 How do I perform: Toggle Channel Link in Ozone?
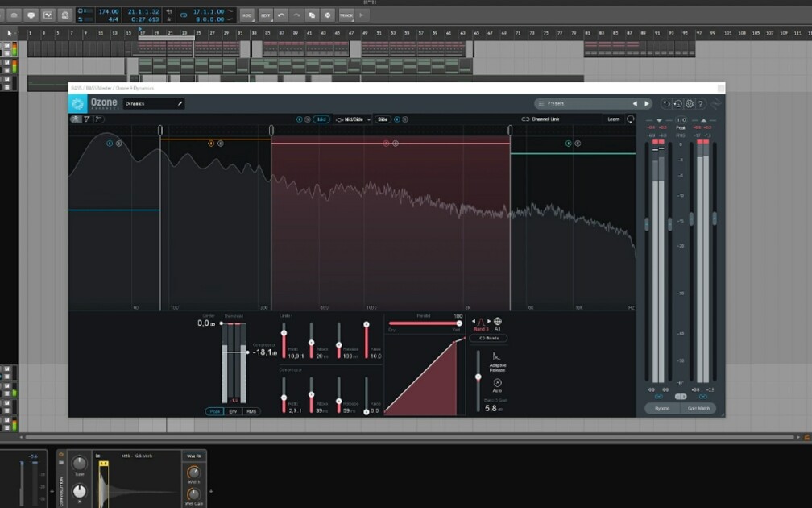(x=540, y=119)
